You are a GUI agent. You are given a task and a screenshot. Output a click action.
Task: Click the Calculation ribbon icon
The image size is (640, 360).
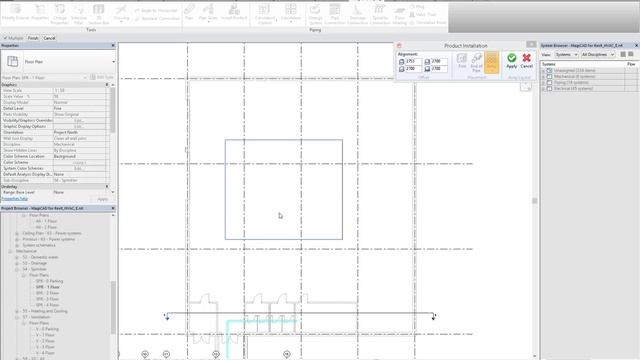(291, 13)
